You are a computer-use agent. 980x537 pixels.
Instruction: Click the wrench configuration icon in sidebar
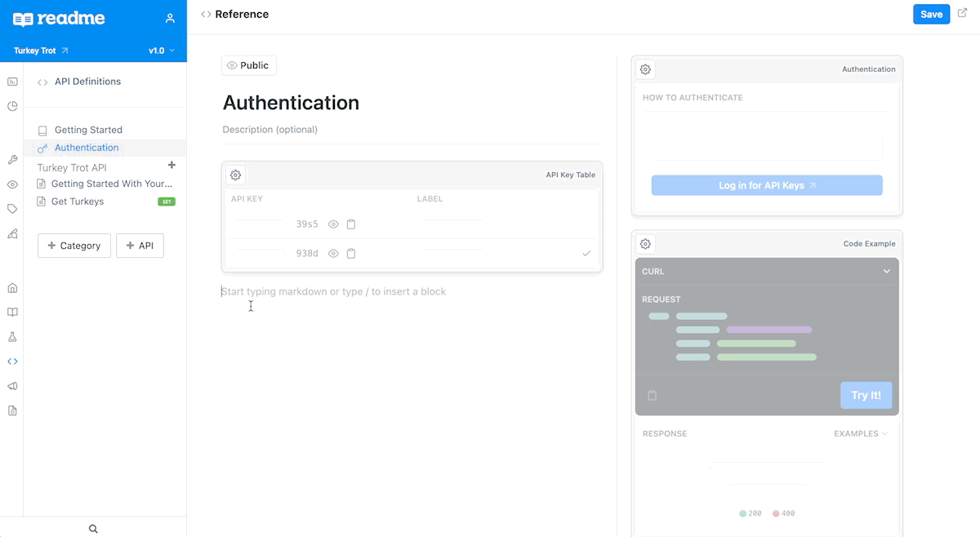tap(12, 159)
